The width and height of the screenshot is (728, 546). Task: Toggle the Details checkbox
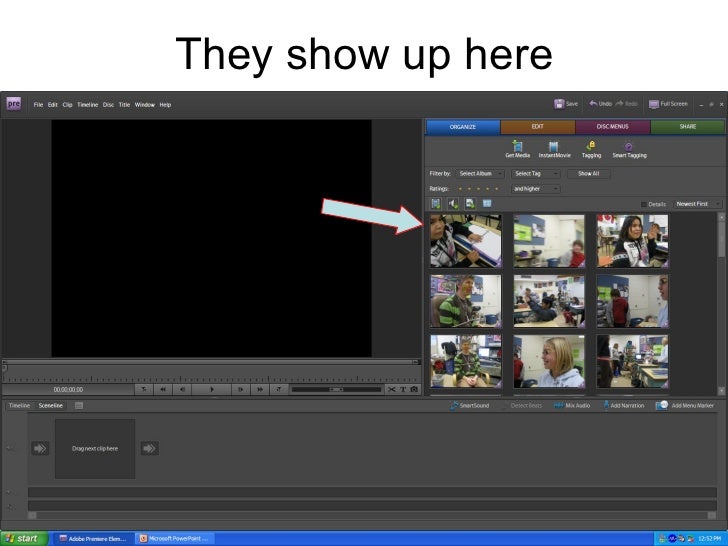(644, 204)
